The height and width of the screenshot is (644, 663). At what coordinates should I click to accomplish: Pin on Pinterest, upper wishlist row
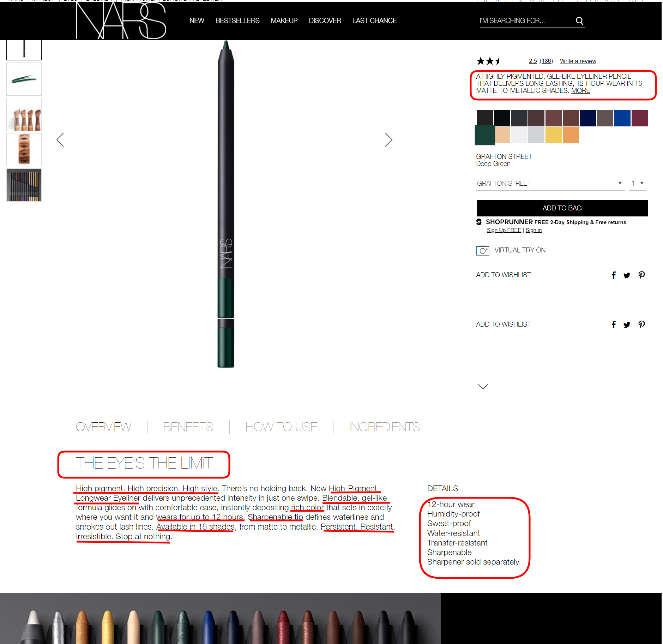point(641,275)
